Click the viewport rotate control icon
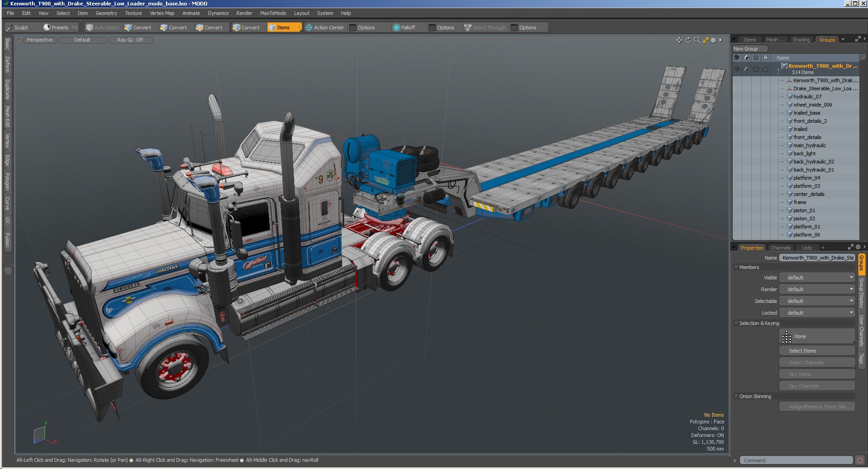The image size is (868, 469). pos(688,40)
